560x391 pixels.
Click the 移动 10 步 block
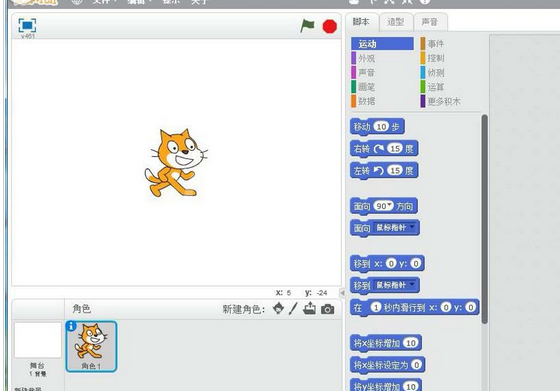coord(377,127)
